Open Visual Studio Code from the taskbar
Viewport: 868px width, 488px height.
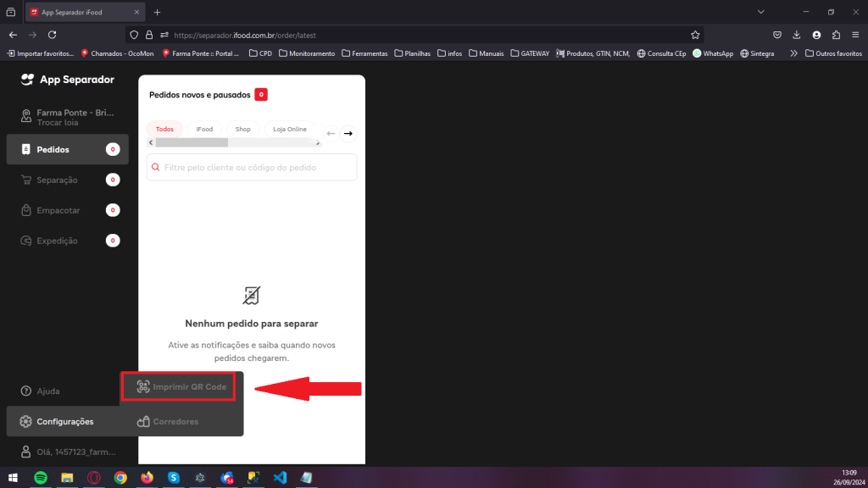point(280,478)
